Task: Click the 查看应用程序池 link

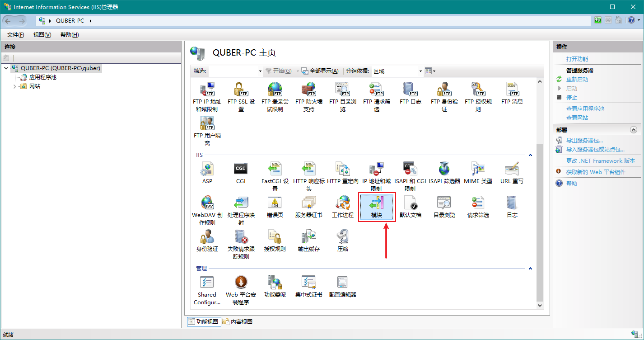Action: (585, 109)
